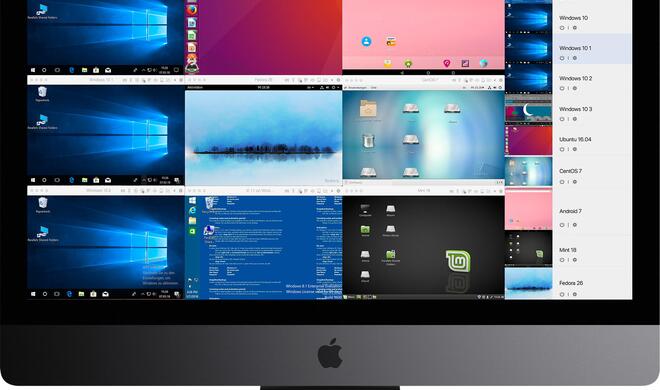This screenshot has width=660, height=390.
Task: Open settings gear for Fedora 26 in sidebar
Action: pos(575,294)
